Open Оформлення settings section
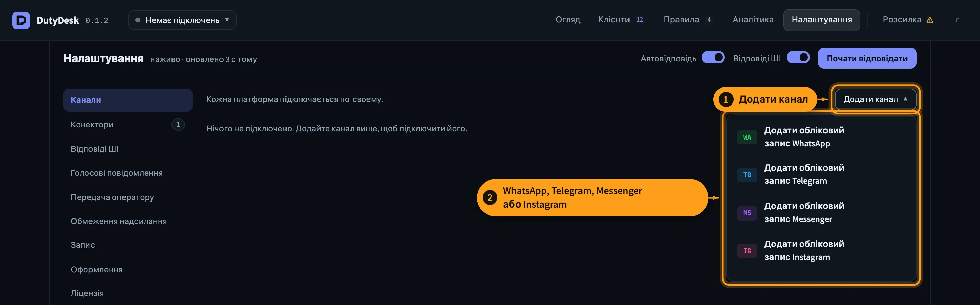The image size is (980, 305). point(128,270)
